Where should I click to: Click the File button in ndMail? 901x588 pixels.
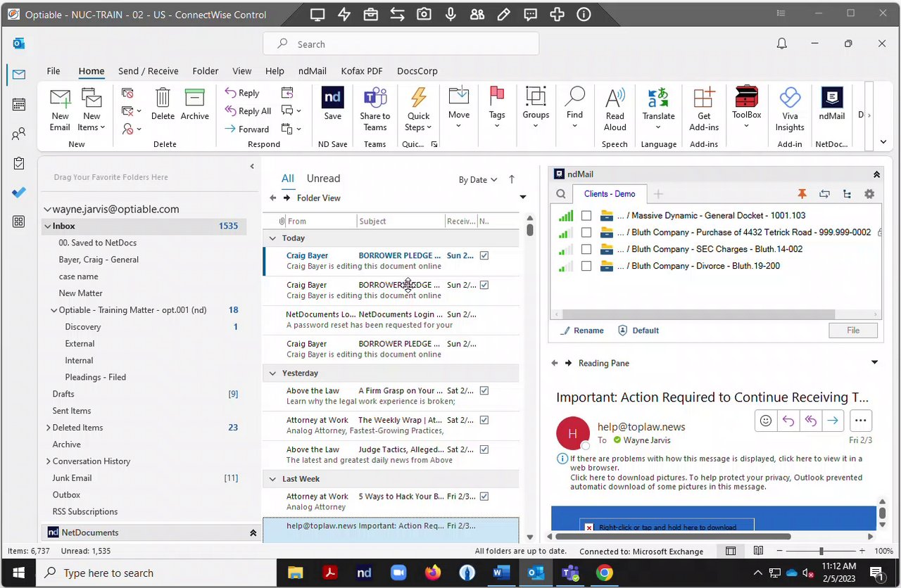[852, 331]
